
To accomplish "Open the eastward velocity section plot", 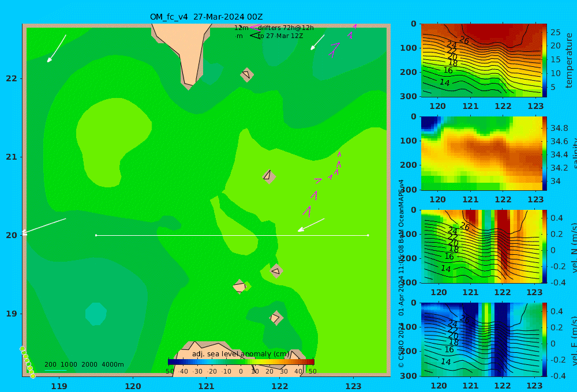I will (481, 340).
